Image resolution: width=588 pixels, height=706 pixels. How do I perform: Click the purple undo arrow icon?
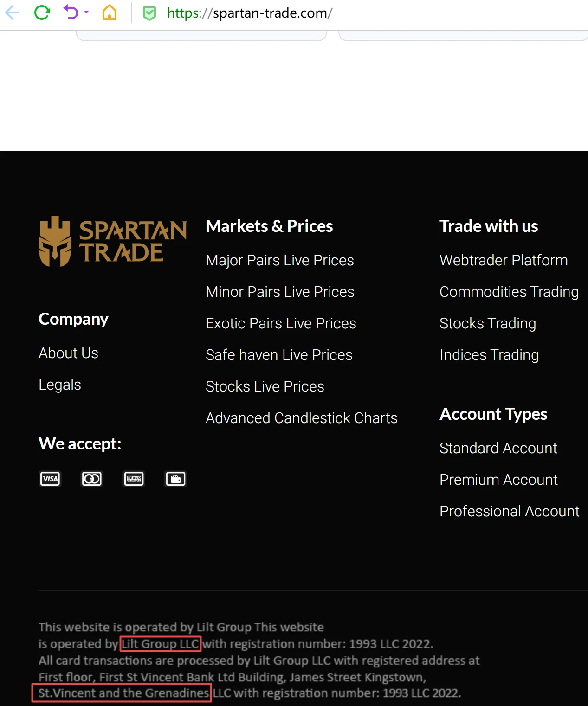[71, 12]
